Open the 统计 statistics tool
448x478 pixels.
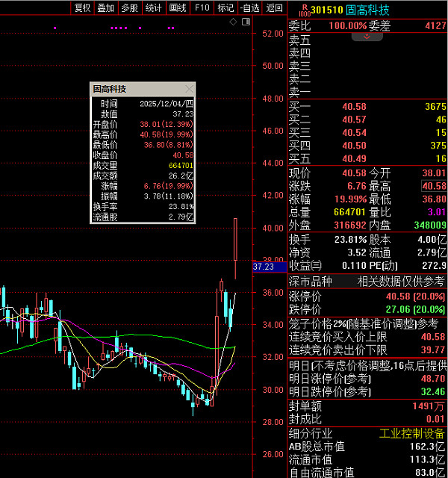point(153,7)
